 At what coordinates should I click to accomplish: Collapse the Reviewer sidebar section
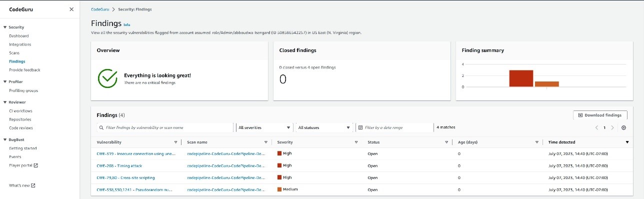click(5, 102)
